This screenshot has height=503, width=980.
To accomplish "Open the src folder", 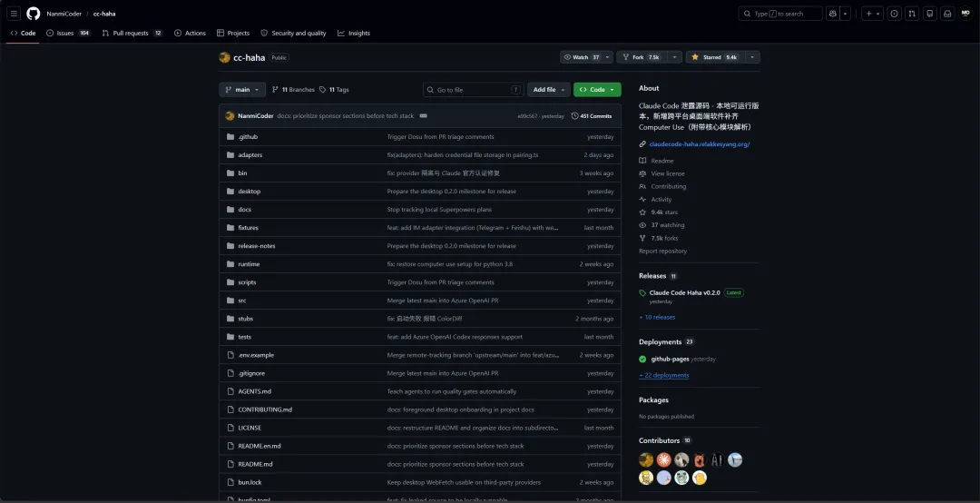I will click(x=242, y=301).
